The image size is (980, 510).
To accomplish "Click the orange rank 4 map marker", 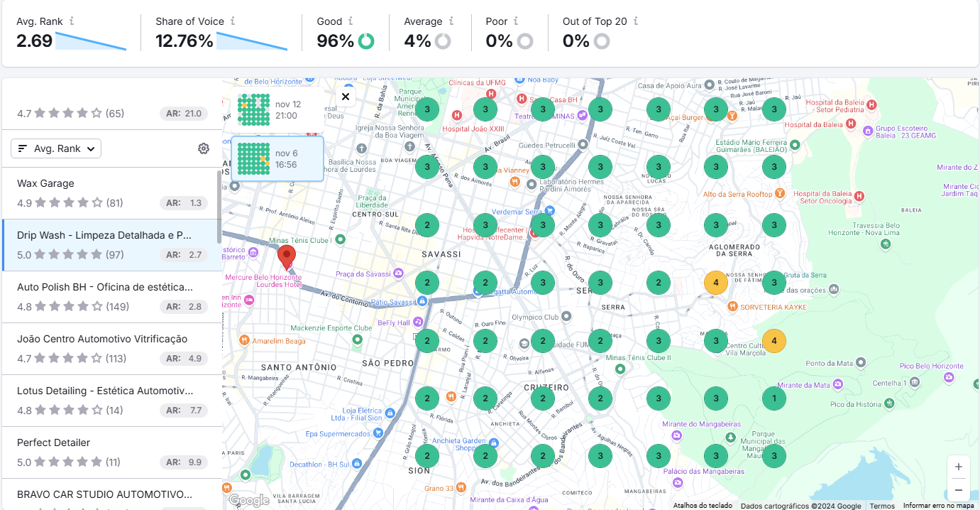I will [716, 282].
